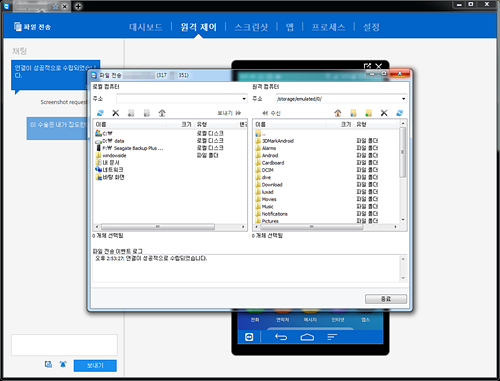Click 수신 receive arrow in remote toolbar
This screenshot has height=381, width=500.
coord(271,113)
